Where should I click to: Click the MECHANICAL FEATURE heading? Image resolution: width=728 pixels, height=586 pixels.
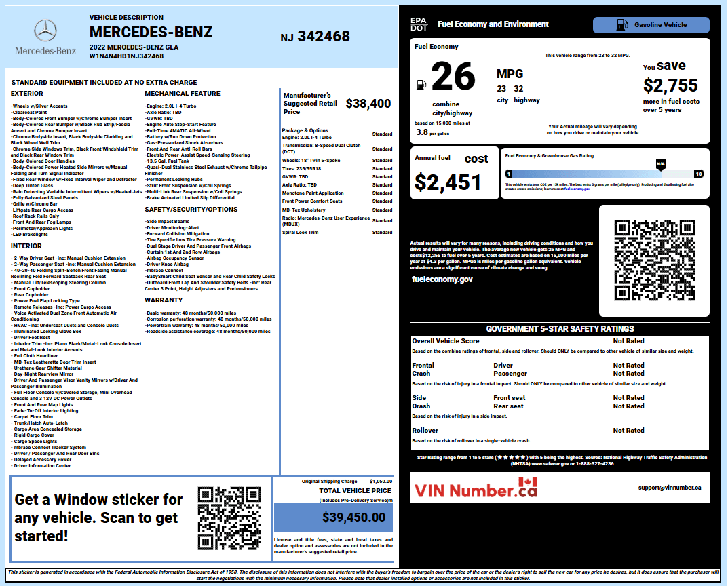(183, 94)
